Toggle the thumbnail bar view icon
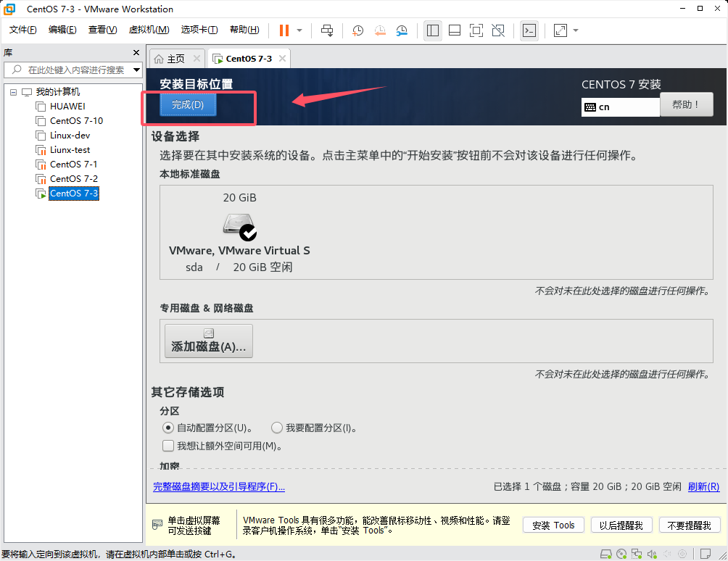The width and height of the screenshot is (728, 561). click(455, 30)
